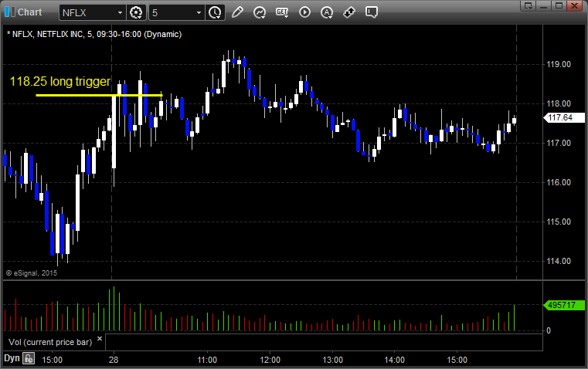Click the 115.00 price axis label
Viewport: 588px width, 369px height.
(x=559, y=222)
